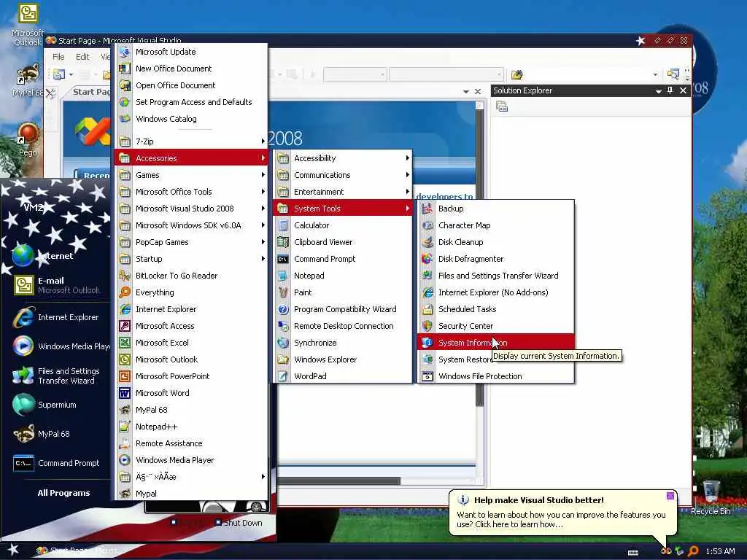Open Scheduled Tasks
This screenshot has height=560, width=747.
pos(495,309)
